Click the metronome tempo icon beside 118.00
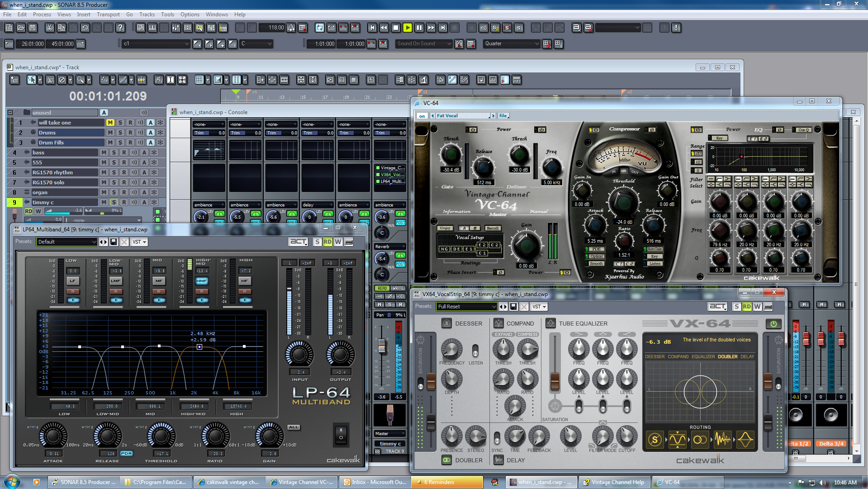Image resolution: width=868 pixels, height=489 pixels. pos(291,28)
